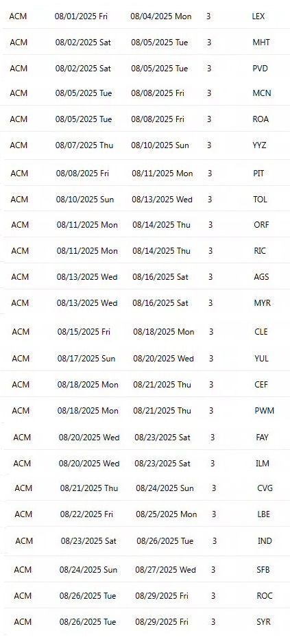
Task: Select the MCN row code
Action: [x=262, y=93]
